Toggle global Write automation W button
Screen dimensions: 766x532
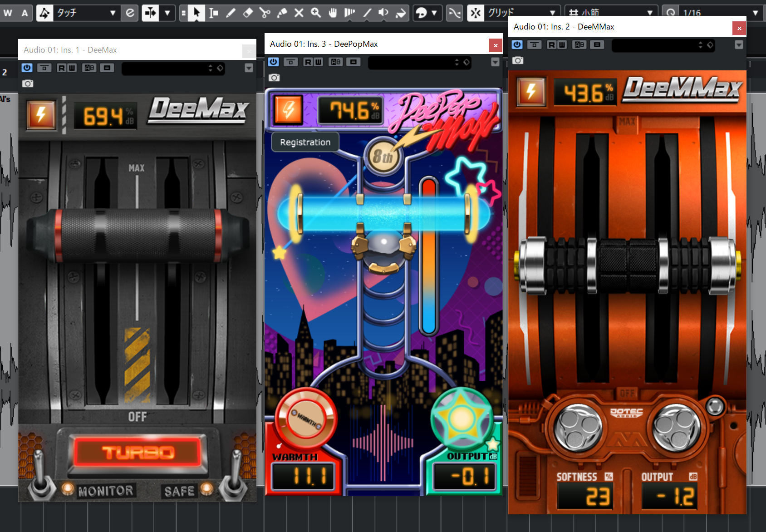pos(8,13)
